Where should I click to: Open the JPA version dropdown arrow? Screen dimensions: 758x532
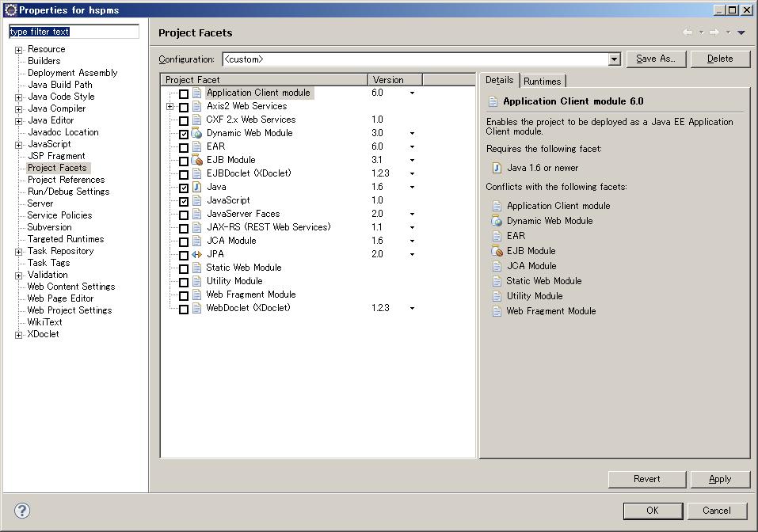[x=412, y=255]
